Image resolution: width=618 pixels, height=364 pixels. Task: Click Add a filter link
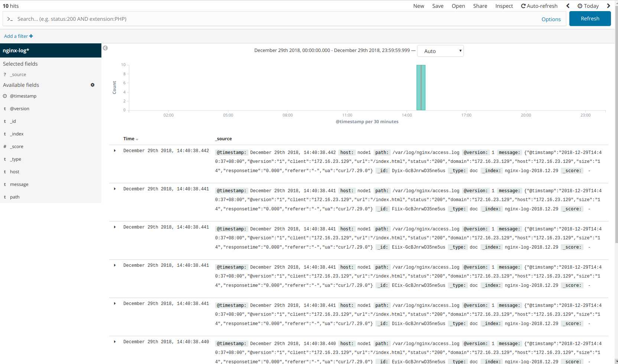19,36
